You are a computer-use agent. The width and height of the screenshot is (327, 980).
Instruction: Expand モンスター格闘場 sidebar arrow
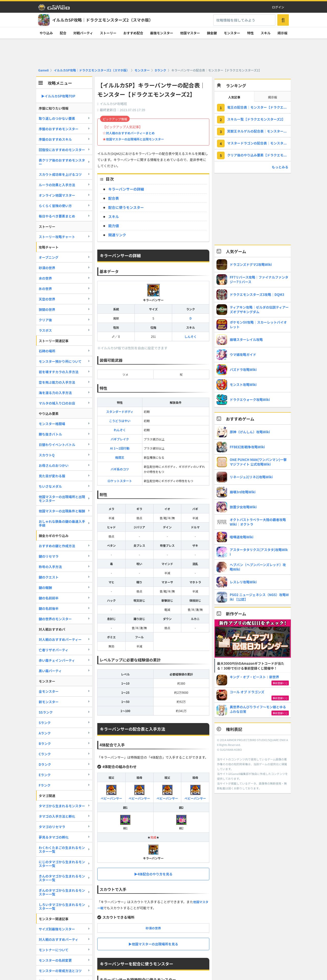click(89, 423)
